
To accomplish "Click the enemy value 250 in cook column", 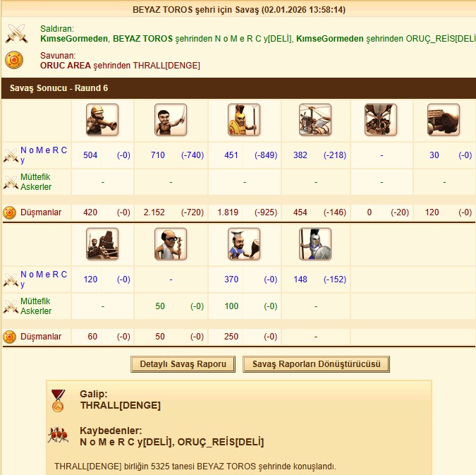I will point(231,337).
